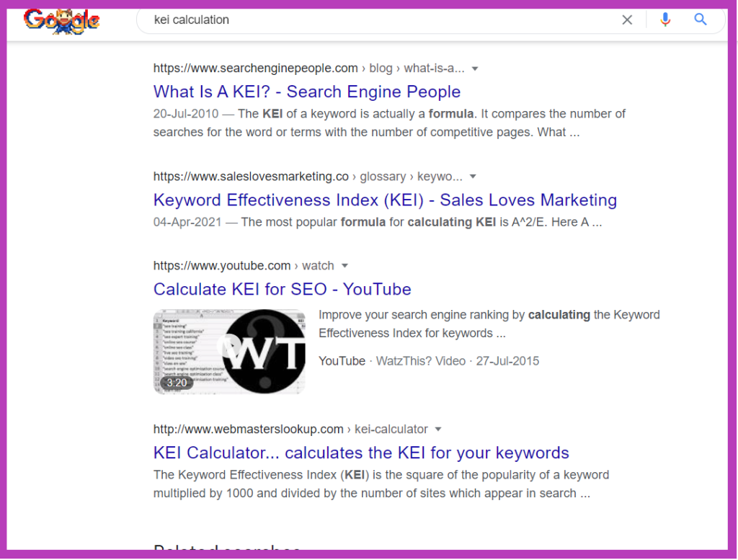Click the 'kei-calculator' breadcrumb link
This screenshot has width=738, height=560.
coord(391,429)
